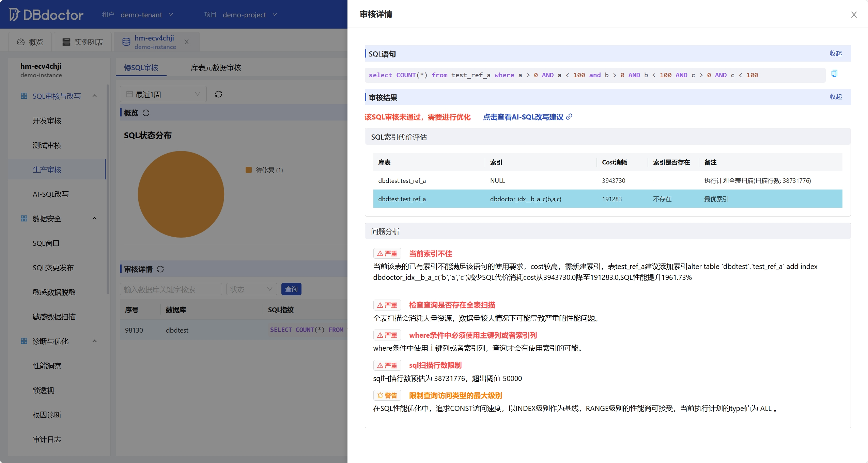
Task: Refresh the 概览 section
Action: pyautogui.click(x=146, y=113)
